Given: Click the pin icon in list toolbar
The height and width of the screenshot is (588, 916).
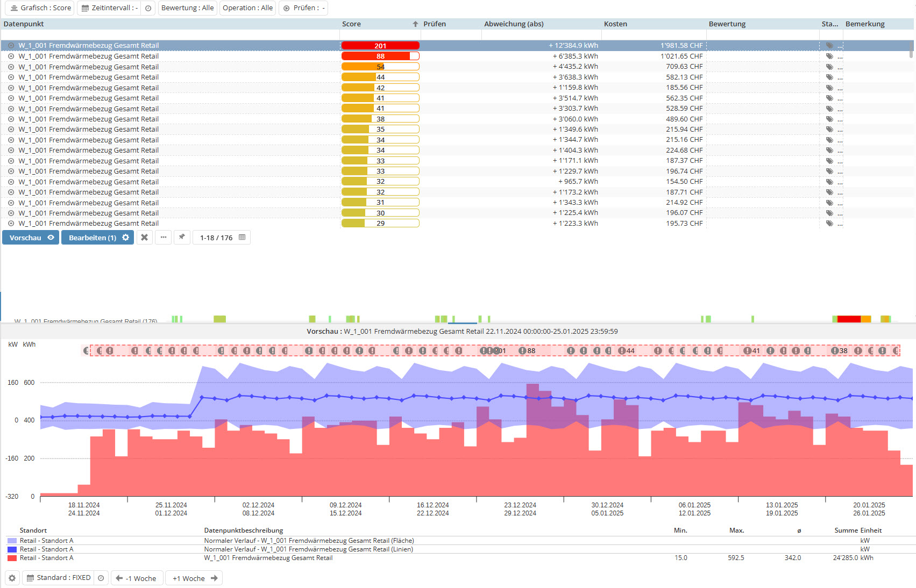Looking at the screenshot, I should click(x=182, y=238).
